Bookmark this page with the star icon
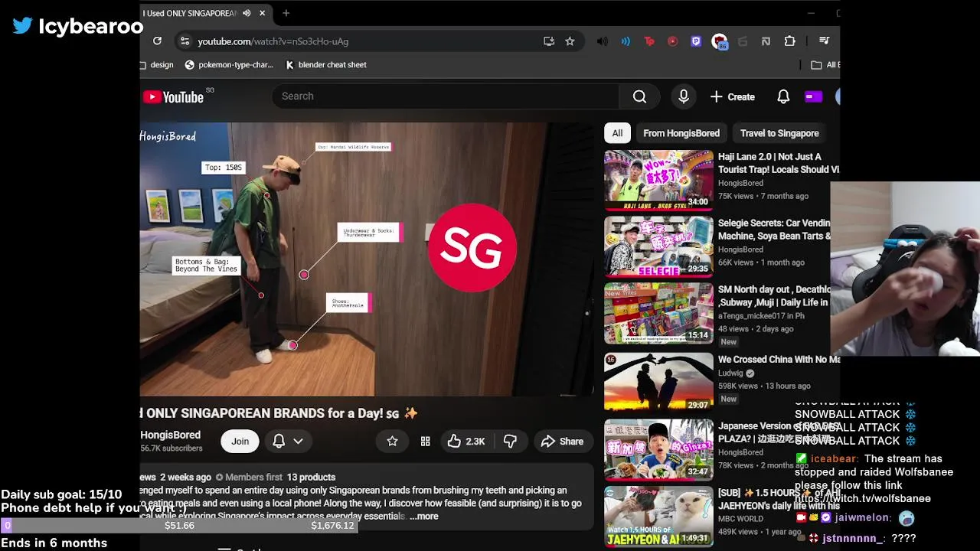The width and height of the screenshot is (980, 551). [x=570, y=41]
